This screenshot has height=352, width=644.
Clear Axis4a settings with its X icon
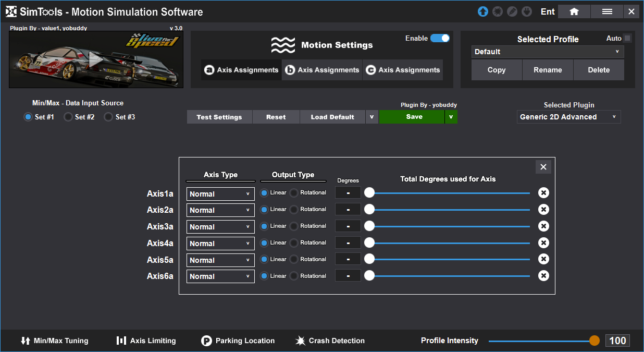(x=543, y=243)
